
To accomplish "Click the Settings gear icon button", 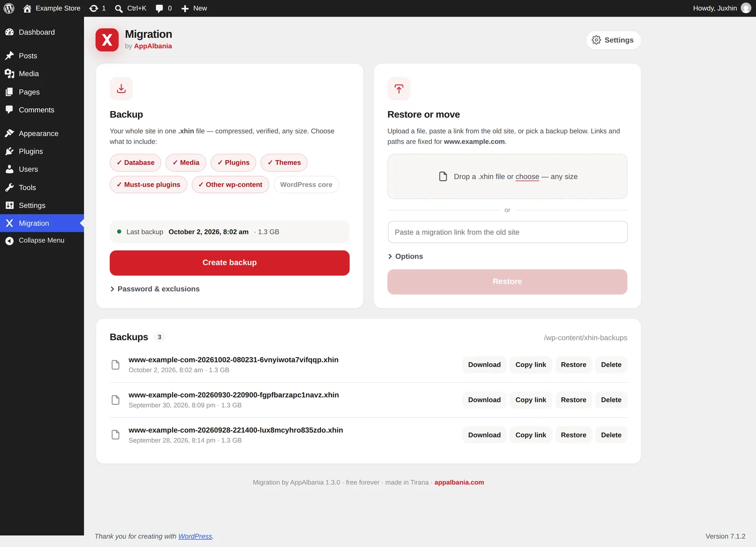I will point(613,40).
